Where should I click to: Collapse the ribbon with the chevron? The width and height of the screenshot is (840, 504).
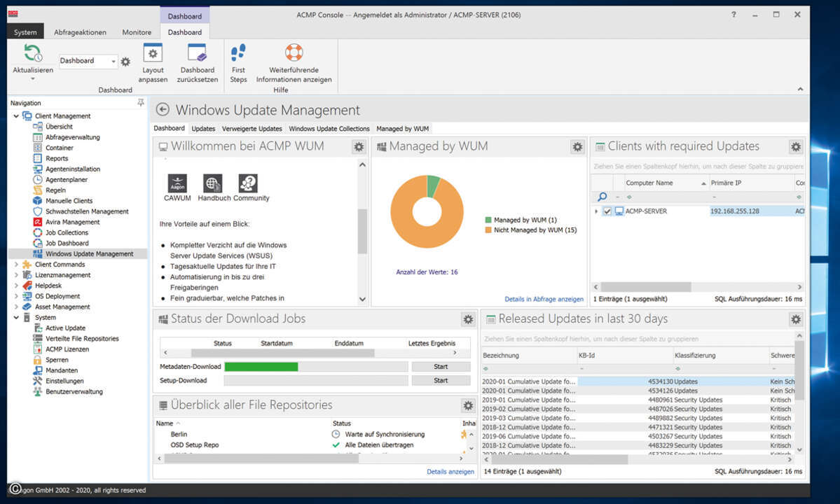800,90
